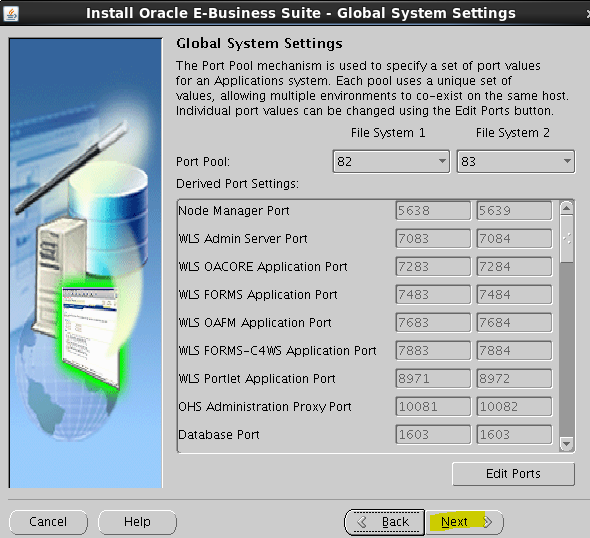Click the File System 1 column header
The height and width of the screenshot is (538, 590).
(x=388, y=133)
